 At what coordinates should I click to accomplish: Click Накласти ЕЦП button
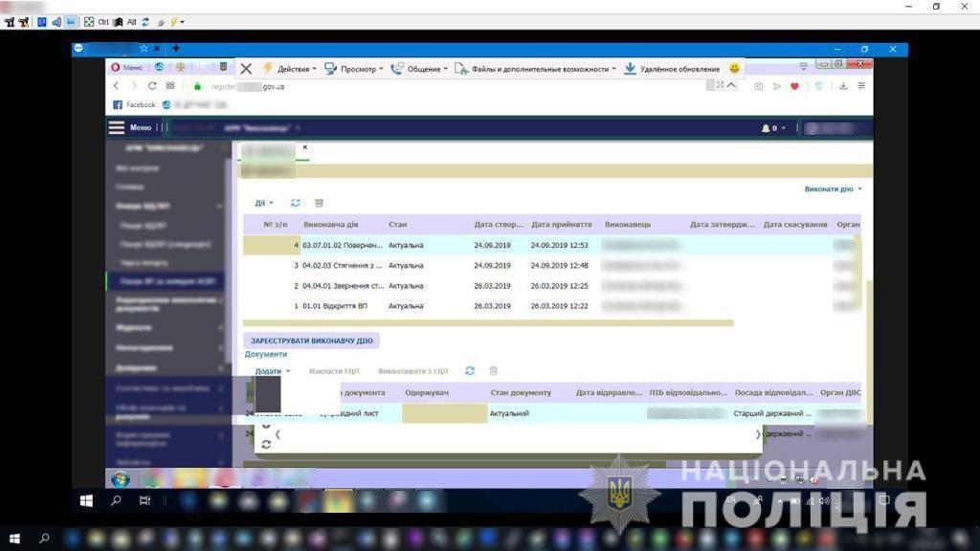tap(334, 371)
